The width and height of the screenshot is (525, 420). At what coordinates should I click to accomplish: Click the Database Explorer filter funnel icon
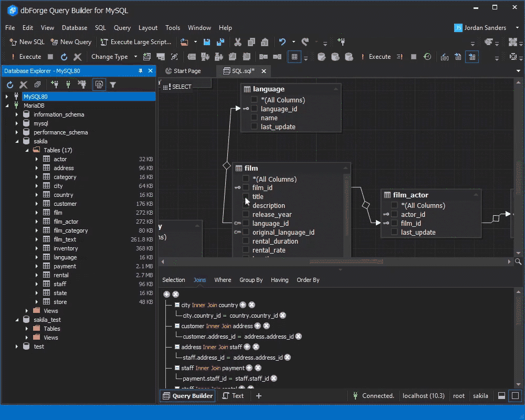113,85
